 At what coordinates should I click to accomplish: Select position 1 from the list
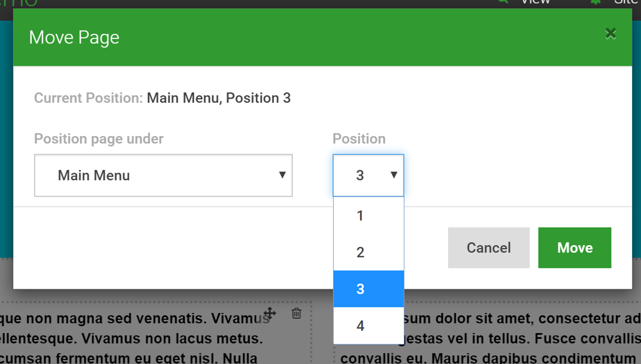(369, 216)
